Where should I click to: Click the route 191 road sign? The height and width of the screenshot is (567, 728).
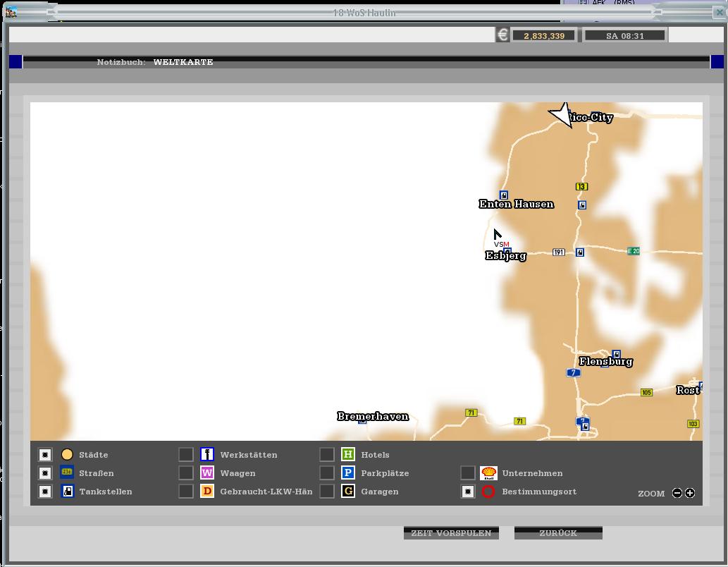558,252
